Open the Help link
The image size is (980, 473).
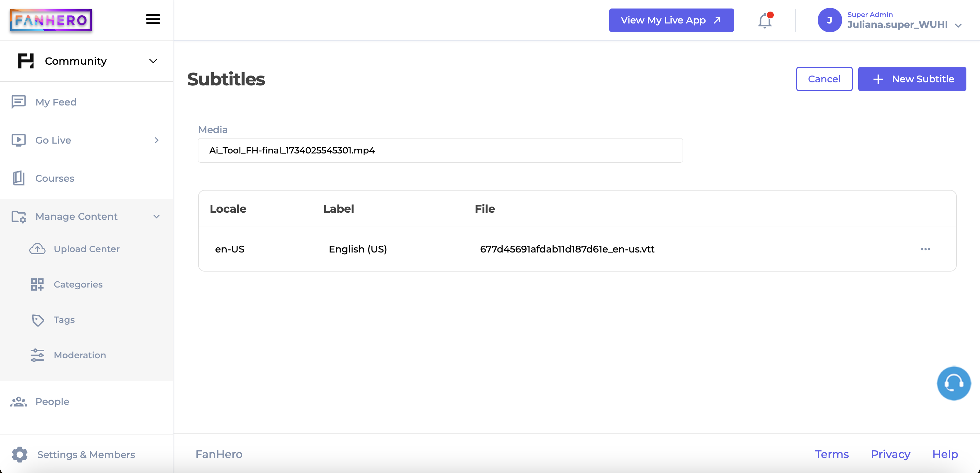point(945,454)
